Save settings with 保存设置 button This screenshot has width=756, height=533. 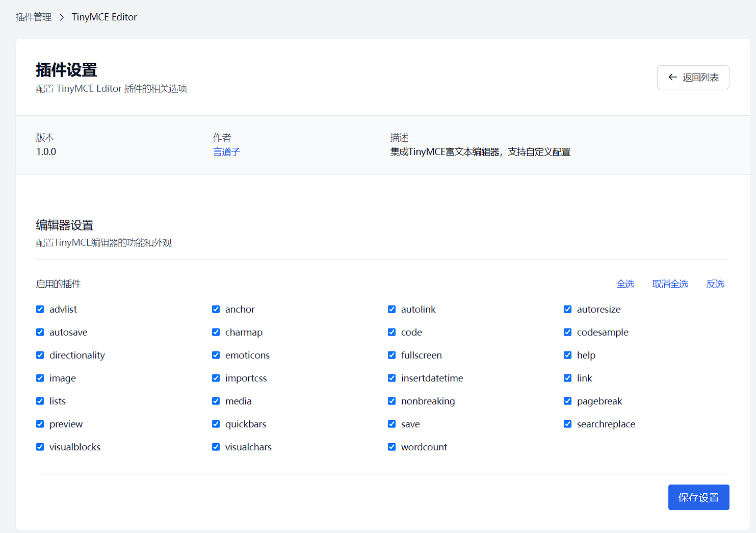tap(698, 497)
